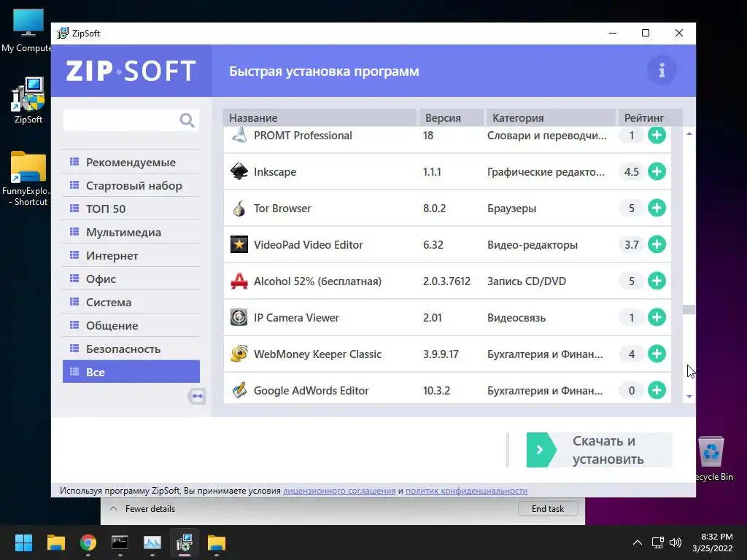Select the Безопасность category
The image size is (747, 560).
point(131,349)
